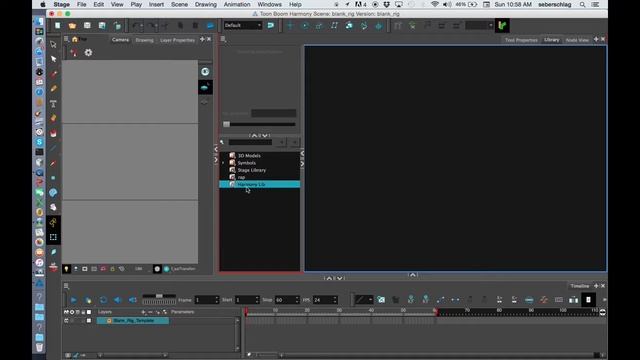Click the Add Drawing layer camera icon in timeline toolbar
Screen dimensions: 640x360
(x=381, y=300)
